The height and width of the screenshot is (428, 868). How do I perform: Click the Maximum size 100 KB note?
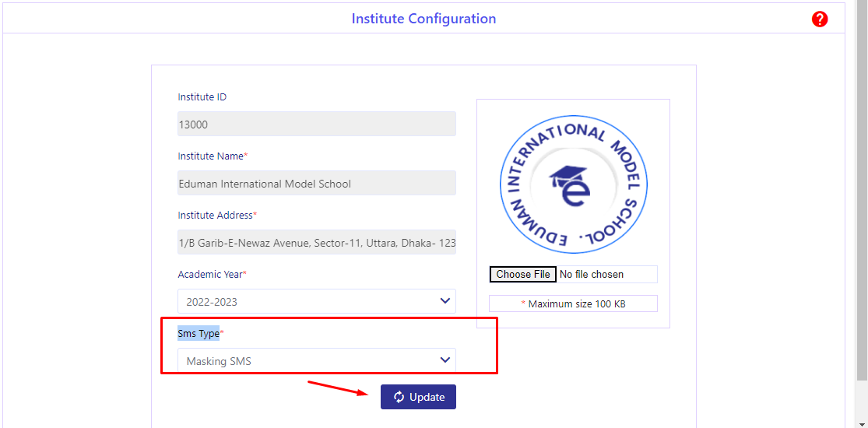click(x=573, y=303)
